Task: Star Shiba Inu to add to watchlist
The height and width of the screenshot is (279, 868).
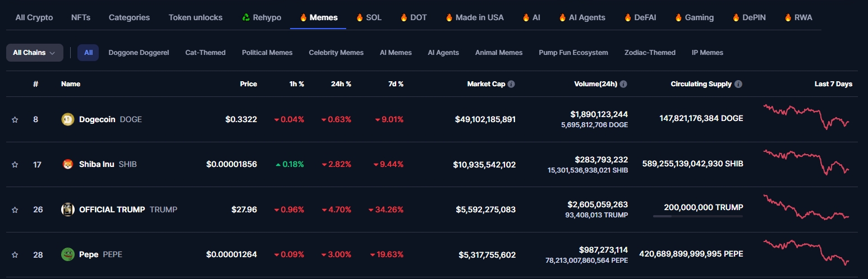Action: pyautogui.click(x=15, y=165)
